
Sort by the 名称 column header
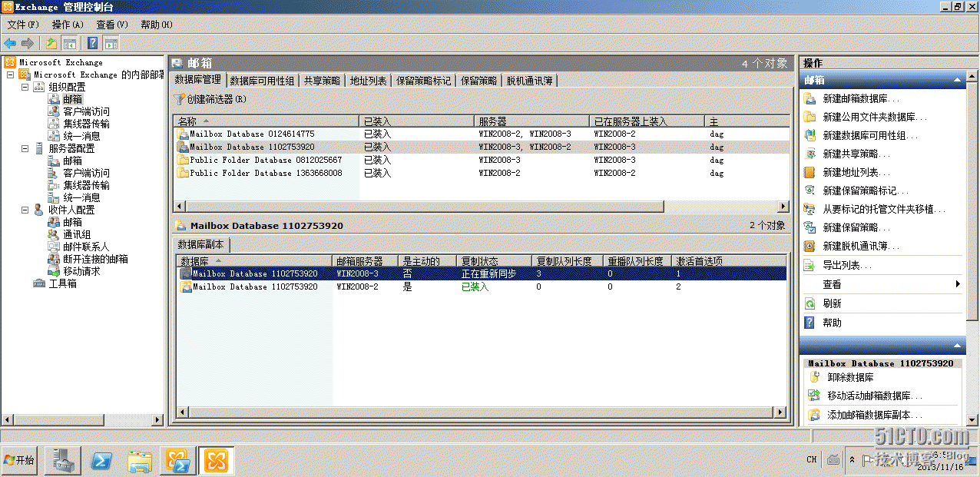pyautogui.click(x=267, y=121)
